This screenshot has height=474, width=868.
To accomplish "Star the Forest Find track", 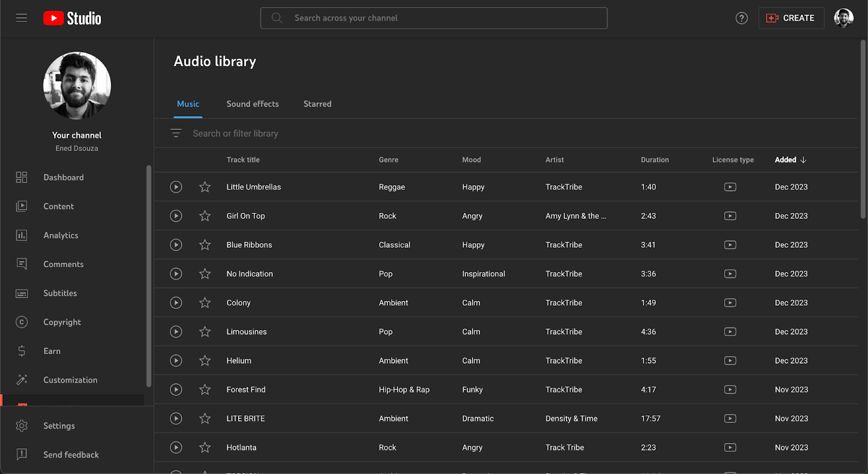I will point(205,389).
